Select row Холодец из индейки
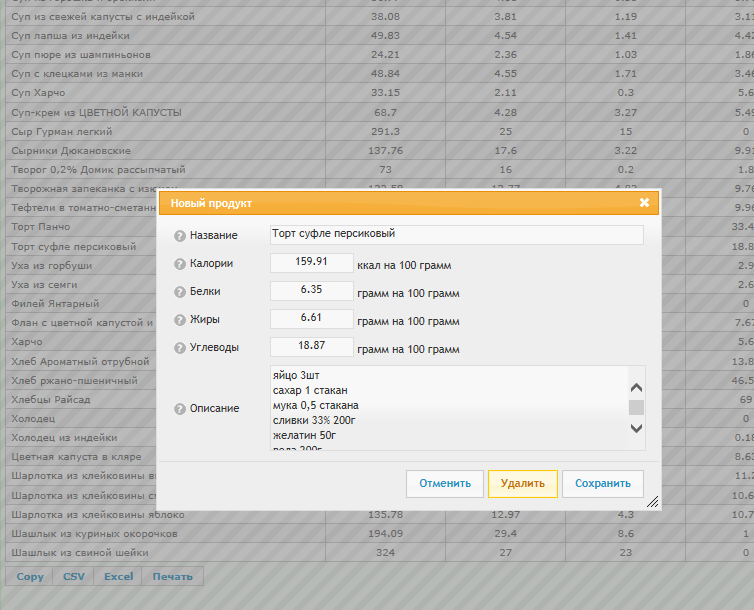Screen dimensions: 754x610 click(81, 437)
